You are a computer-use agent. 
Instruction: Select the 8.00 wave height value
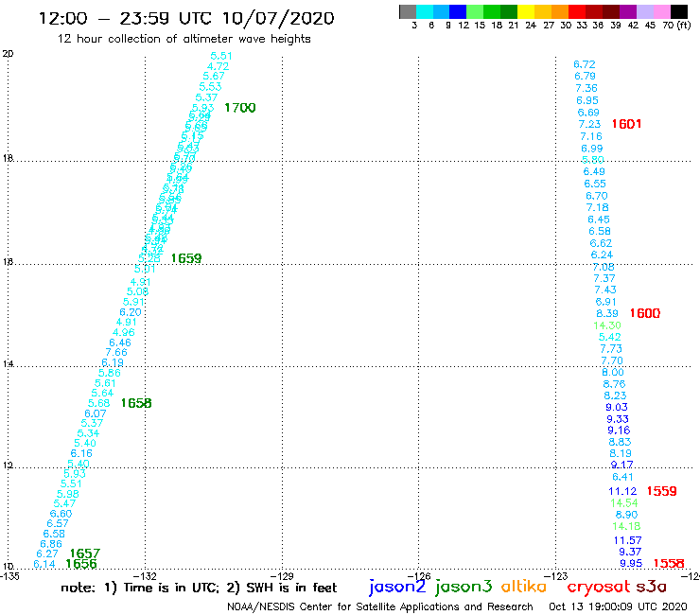(x=613, y=372)
